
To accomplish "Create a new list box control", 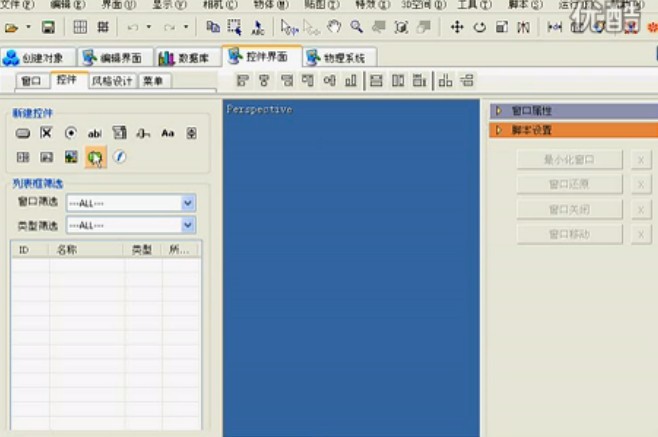I will [x=119, y=133].
